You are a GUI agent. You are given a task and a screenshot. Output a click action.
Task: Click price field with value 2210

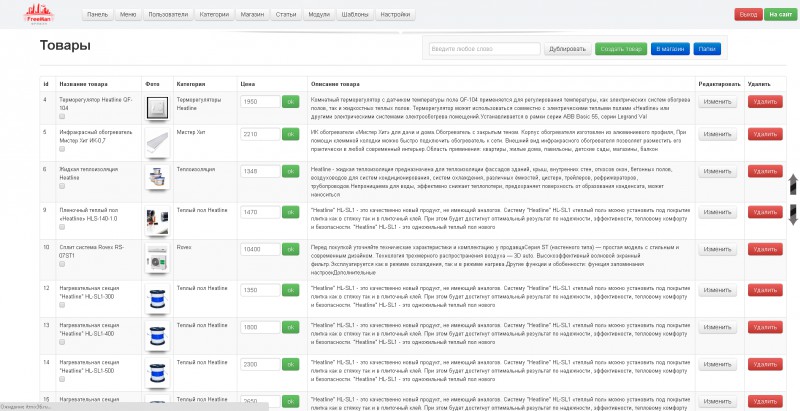coord(260,134)
